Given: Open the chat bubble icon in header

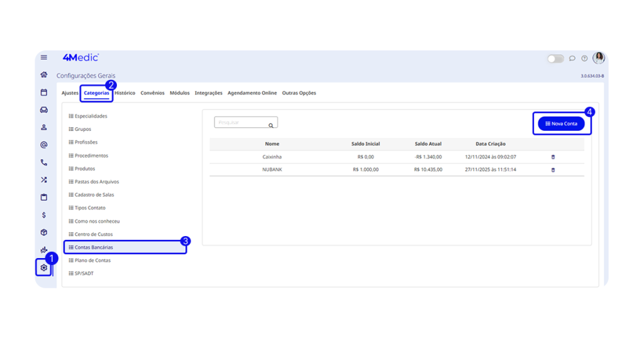Looking at the screenshot, I should tap(572, 59).
